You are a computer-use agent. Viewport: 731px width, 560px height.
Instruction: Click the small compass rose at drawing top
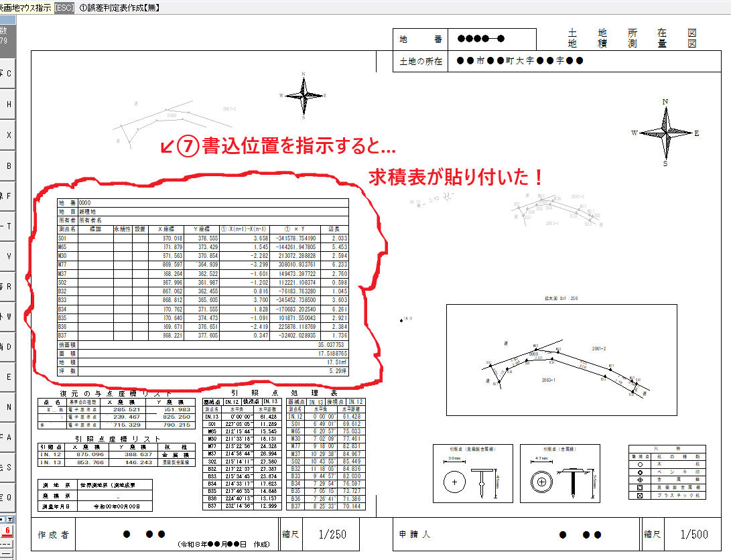coord(304,96)
